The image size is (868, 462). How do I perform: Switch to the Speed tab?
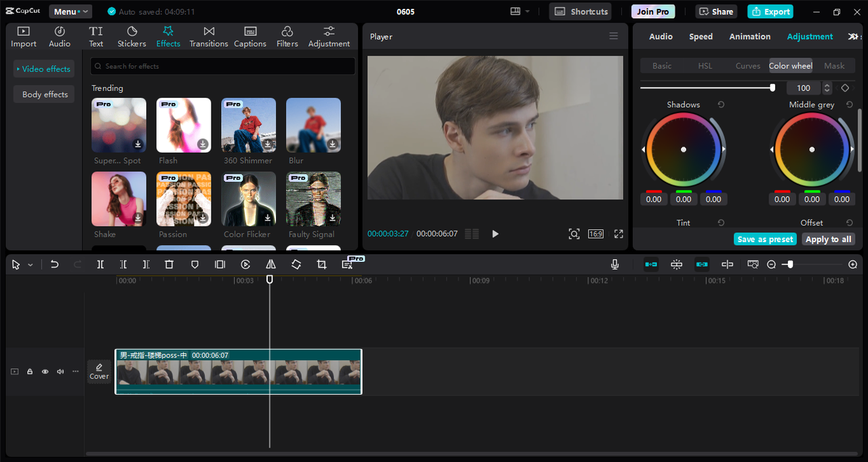701,37
